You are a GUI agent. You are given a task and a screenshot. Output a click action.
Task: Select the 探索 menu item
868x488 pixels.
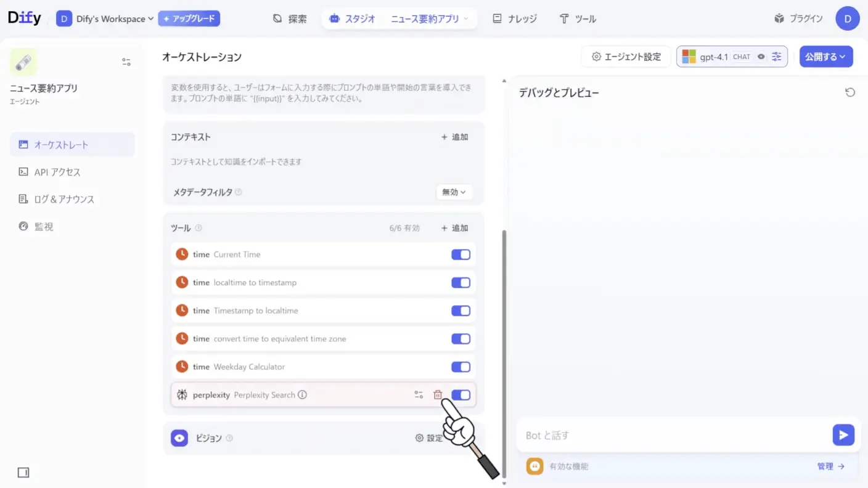pos(289,18)
